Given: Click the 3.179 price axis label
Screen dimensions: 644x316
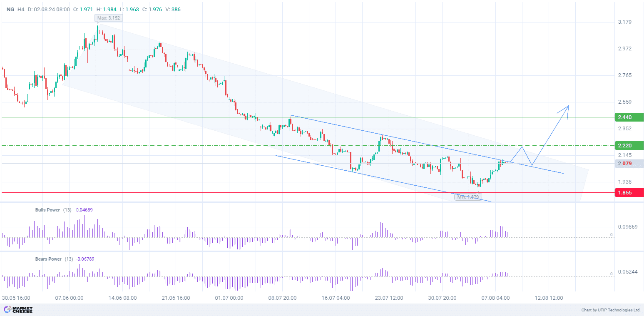Looking at the screenshot, I should point(625,22).
